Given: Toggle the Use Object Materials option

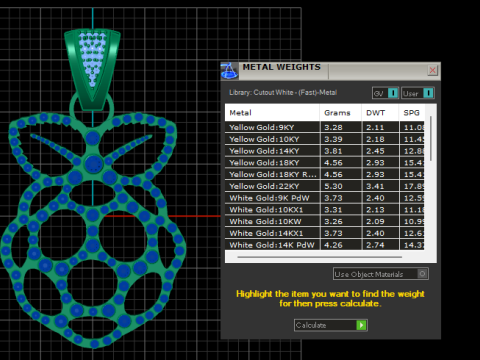Looking at the screenshot, I should (x=381, y=274).
